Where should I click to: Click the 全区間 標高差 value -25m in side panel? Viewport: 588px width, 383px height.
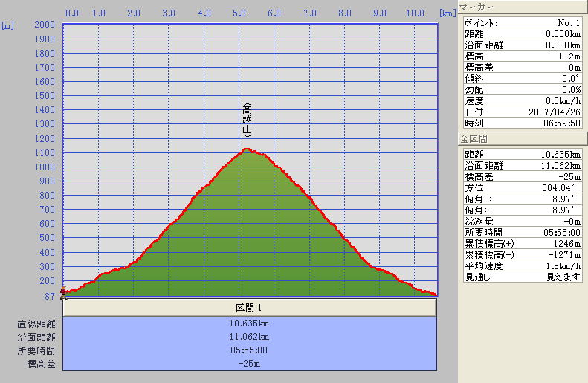569,177
